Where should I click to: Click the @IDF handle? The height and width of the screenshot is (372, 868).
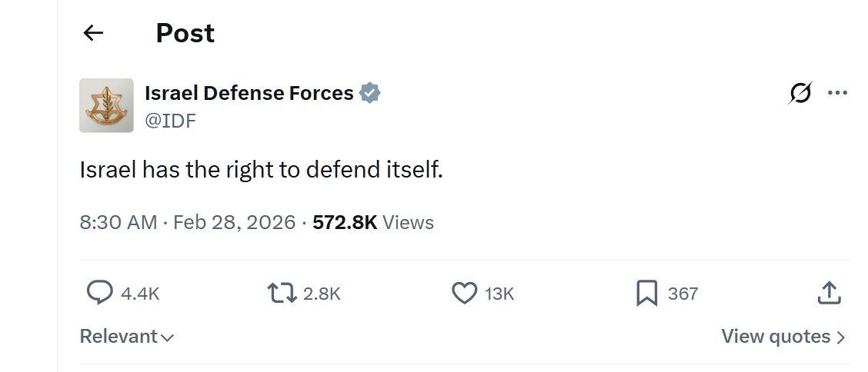(170, 121)
